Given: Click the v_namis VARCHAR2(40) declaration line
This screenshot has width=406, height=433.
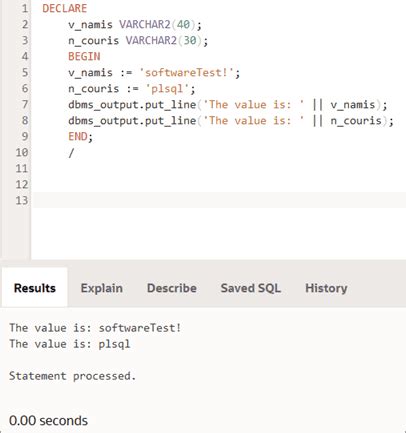Looking at the screenshot, I should point(135,24).
